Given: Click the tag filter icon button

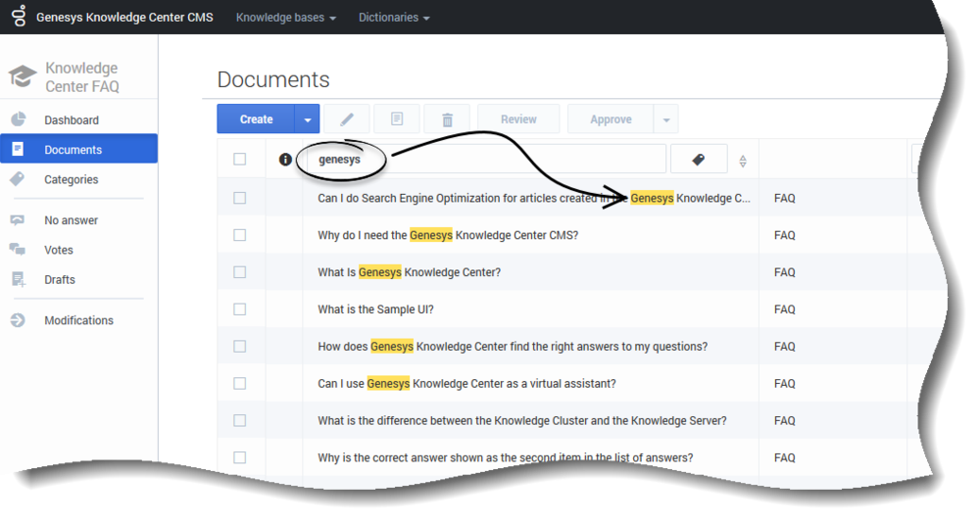Looking at the screenshot, I should [x=699, y=160].
